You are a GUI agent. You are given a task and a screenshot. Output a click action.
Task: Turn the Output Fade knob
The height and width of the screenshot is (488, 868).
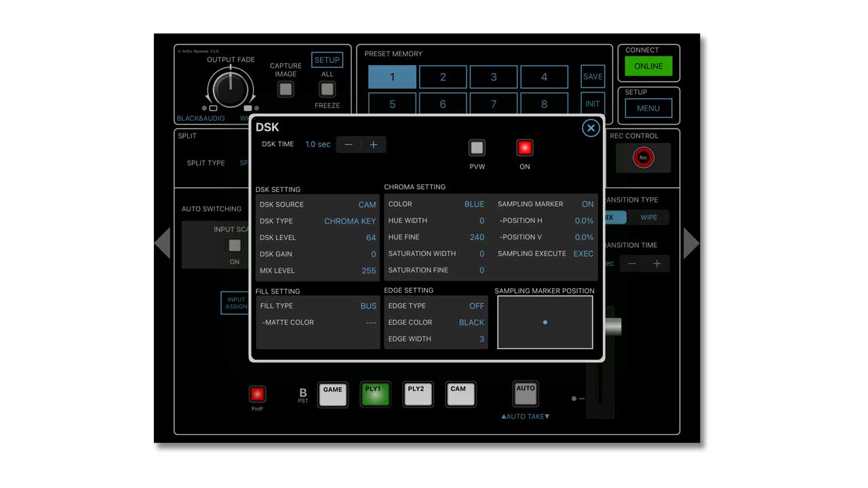pyautogui.click(x=231, y=89)
